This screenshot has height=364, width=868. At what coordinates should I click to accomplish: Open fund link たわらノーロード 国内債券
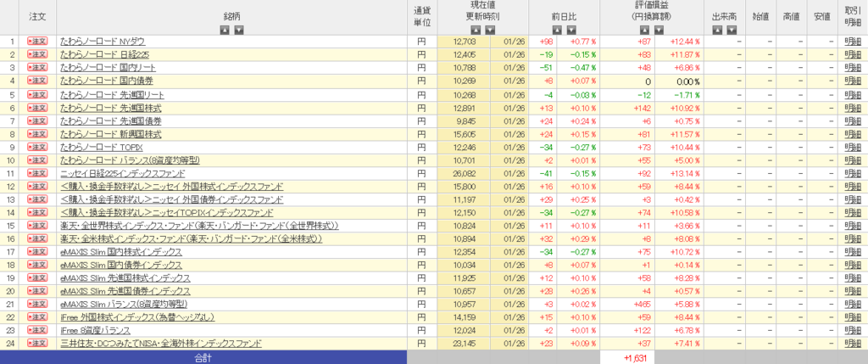tap(107, 81)
